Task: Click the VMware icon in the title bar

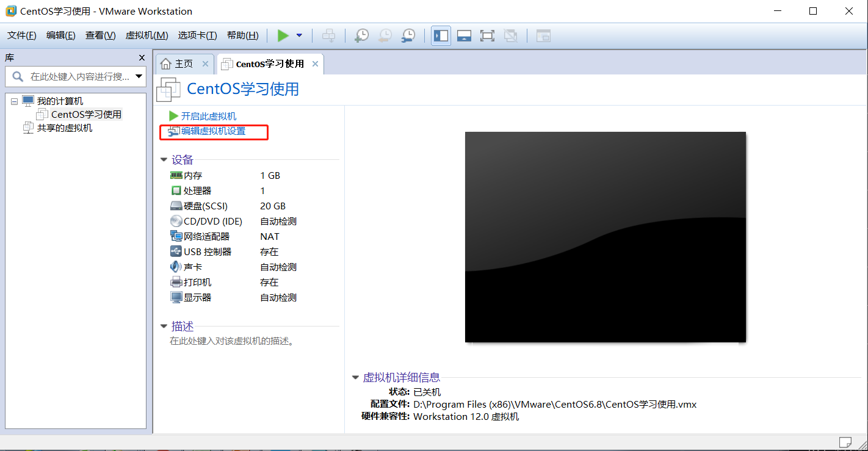Action: (10, 11)
